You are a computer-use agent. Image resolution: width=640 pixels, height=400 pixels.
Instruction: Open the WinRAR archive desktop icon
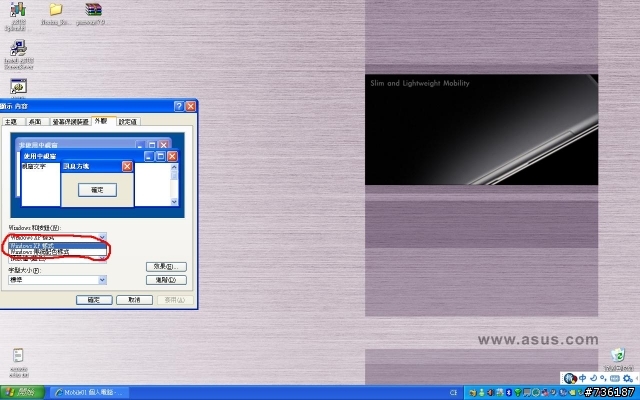click(93, 14)
